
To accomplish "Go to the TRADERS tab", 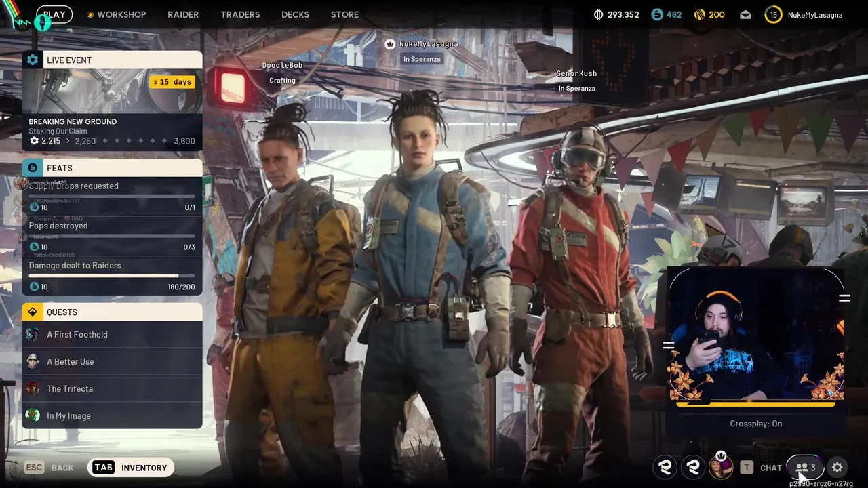I will 240,14.
